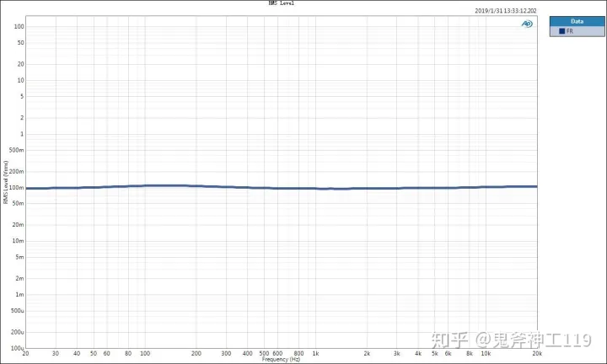Click the RMS Level (Vrms) vertical axis title
607x364 pixels.
point(5,182)
